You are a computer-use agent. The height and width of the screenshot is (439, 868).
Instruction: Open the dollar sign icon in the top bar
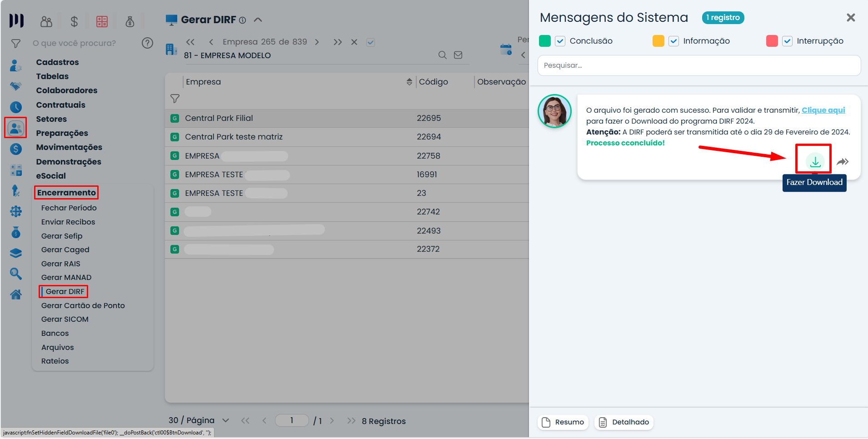tap(74, 21)
